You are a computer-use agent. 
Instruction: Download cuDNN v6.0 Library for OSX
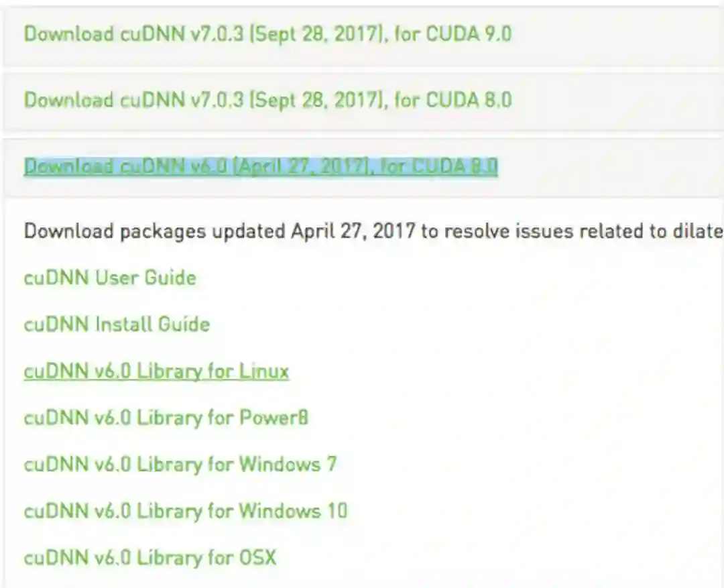click(x=149, y=557)
